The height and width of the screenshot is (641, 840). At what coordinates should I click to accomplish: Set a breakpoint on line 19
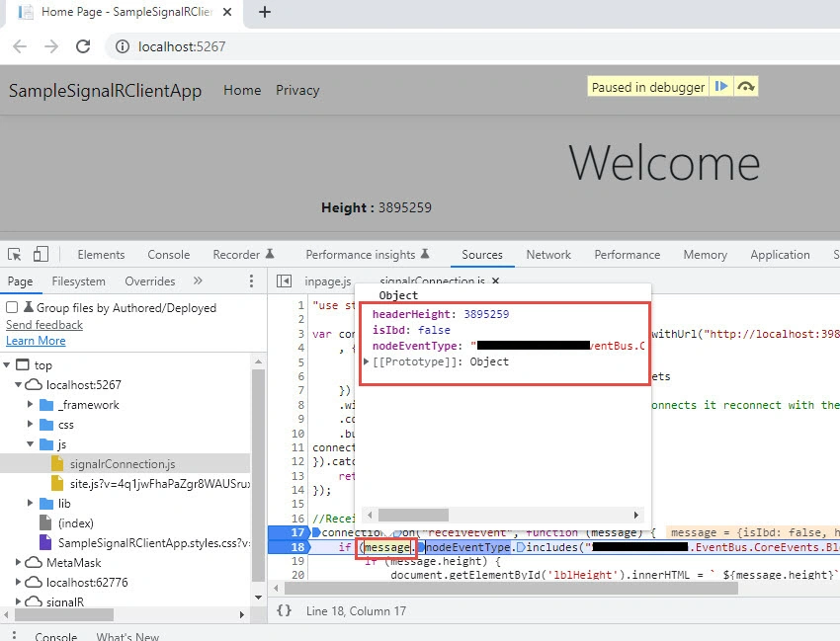point(297,561)
